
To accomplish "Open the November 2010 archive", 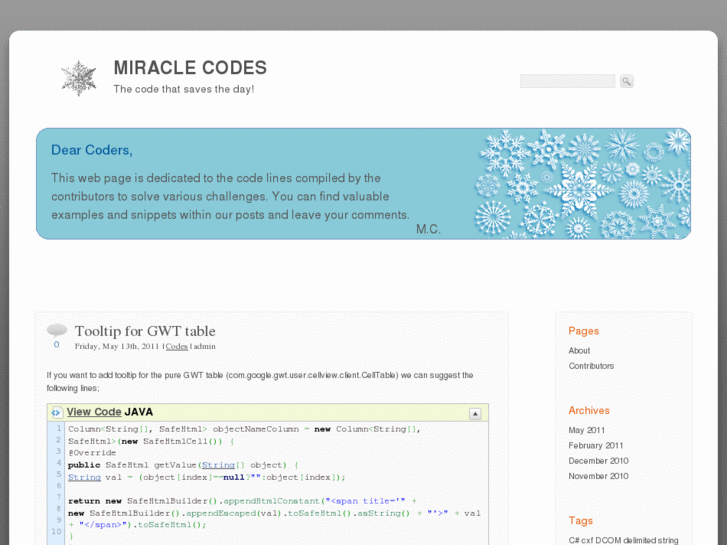I will coord(599,476).
